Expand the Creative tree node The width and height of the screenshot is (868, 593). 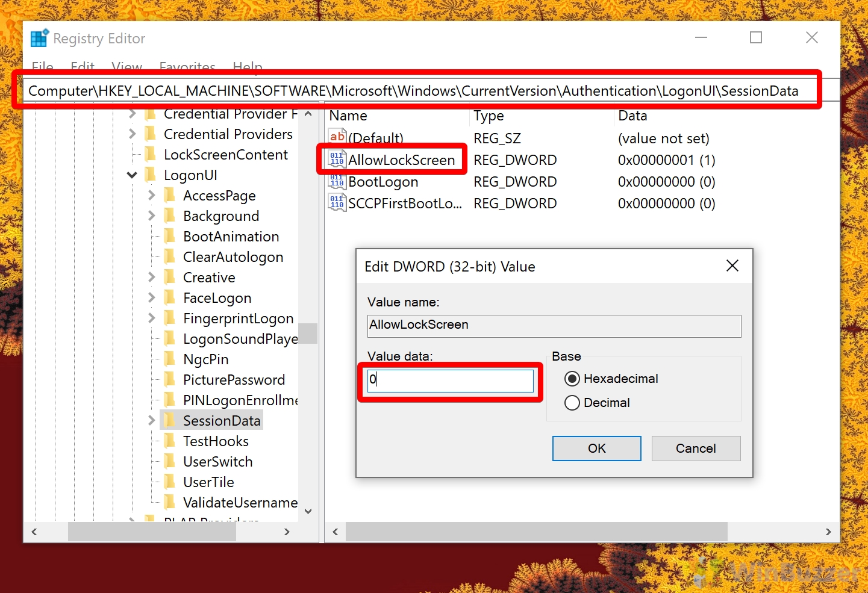pos(151,277)
